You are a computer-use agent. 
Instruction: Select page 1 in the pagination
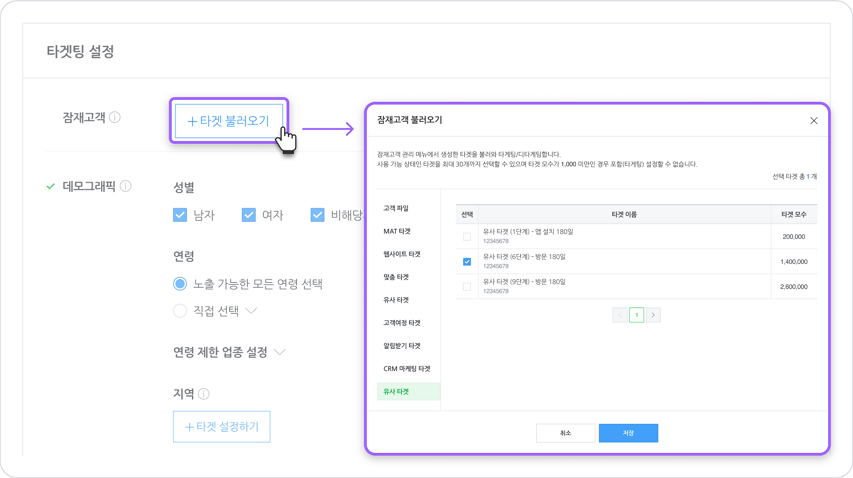point(636,315)
